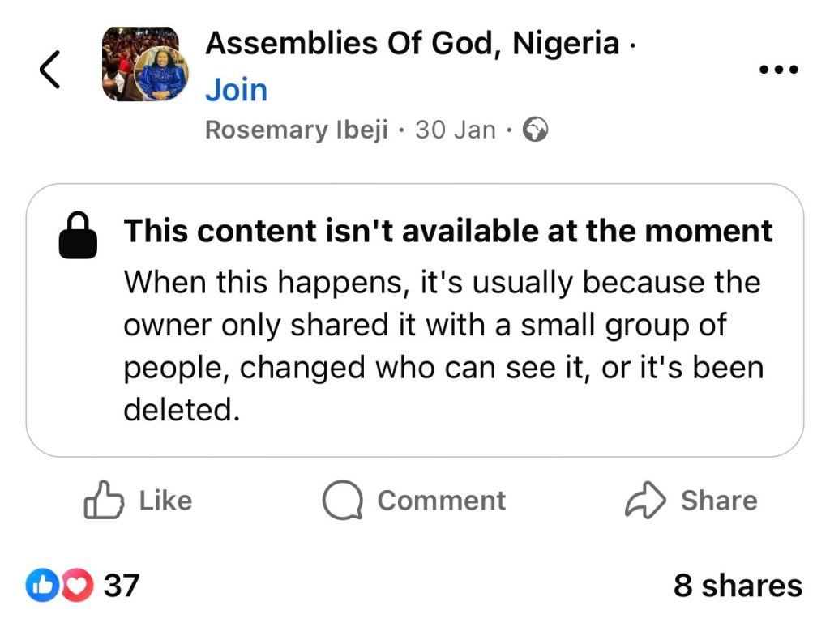This screenshot has height=644, width=830.
Task: Share this post using the Share label
Action: click(x=718, y=501)
